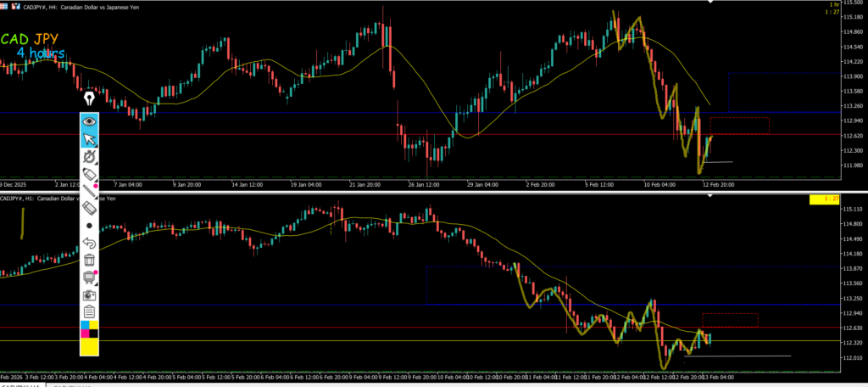
Task: Clear drawings with the trash bin icon
Action: coord(89,260)
